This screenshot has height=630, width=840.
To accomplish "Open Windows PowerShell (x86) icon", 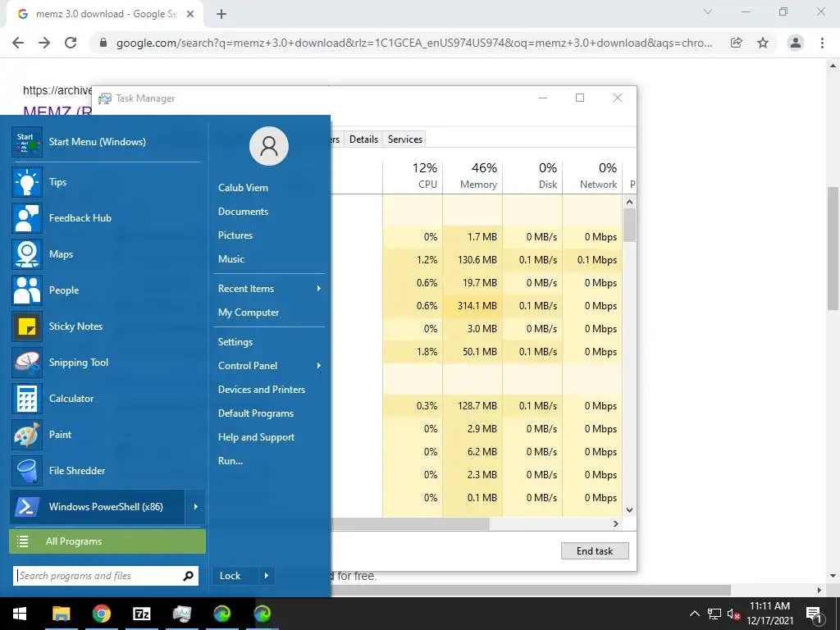I will 27,507.
